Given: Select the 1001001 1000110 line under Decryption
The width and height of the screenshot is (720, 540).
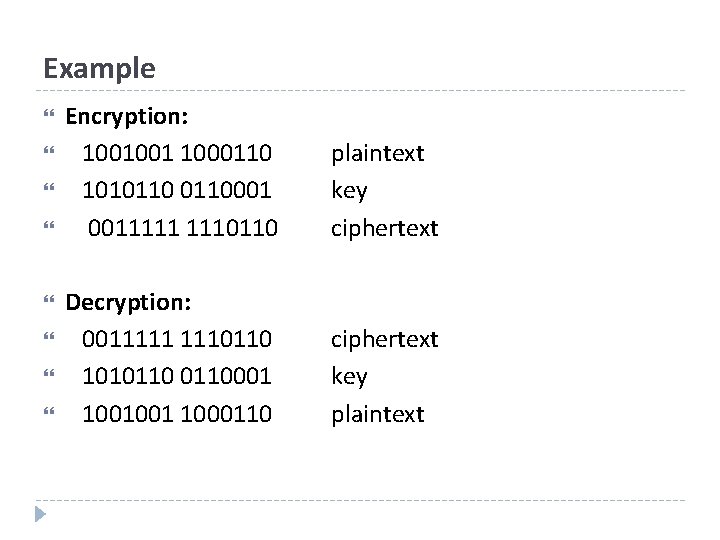Looking at the screenshot, I should 177,414.
